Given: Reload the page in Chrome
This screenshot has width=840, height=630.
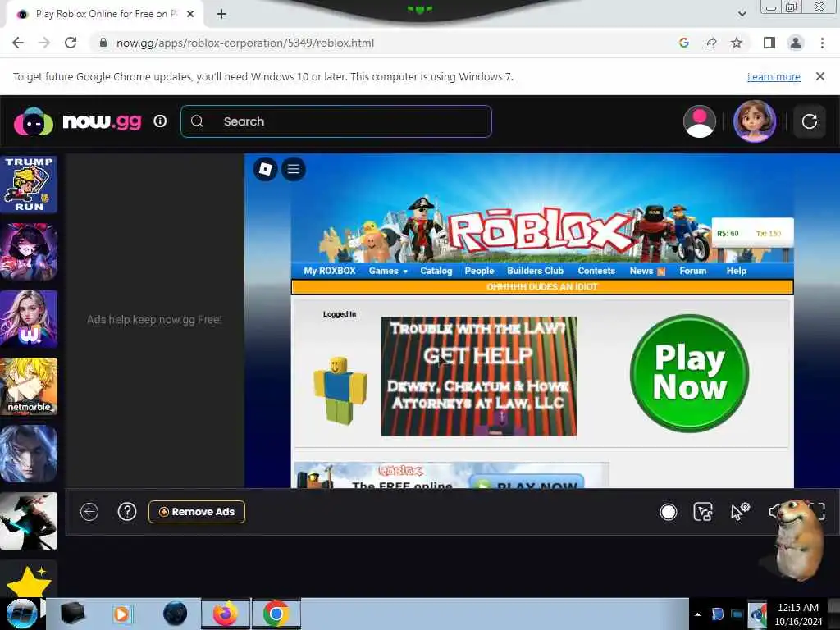Looking at the screenshot, I should pos(71,43).
